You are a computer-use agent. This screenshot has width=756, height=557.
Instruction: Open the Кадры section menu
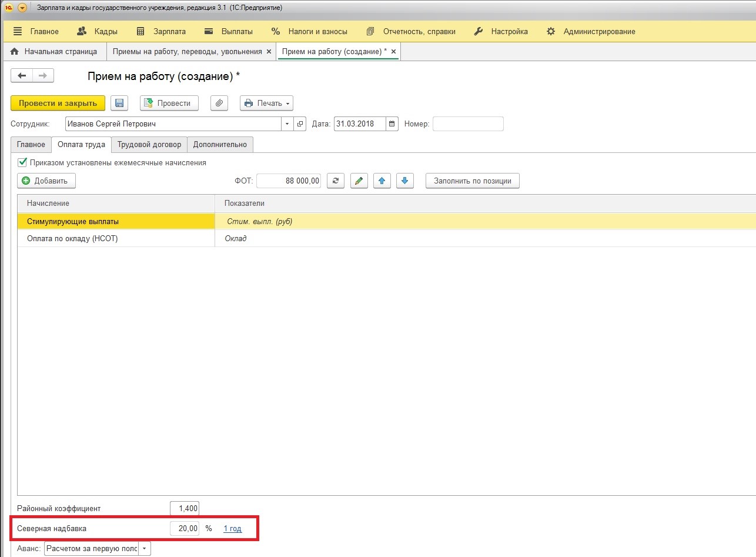point(98,31)
